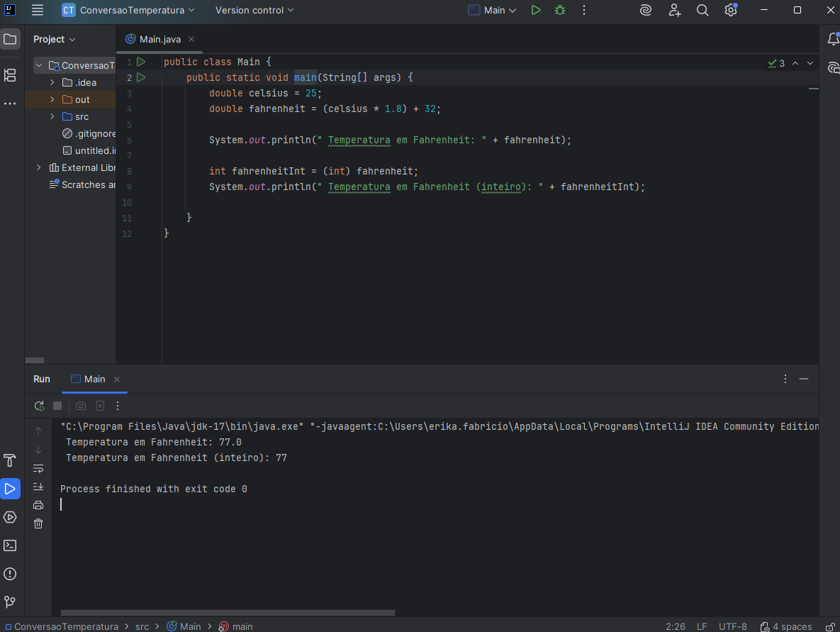Screen dimensions: 840x632
Task: Open the Problems tool window icon
Action: (10, 574)
